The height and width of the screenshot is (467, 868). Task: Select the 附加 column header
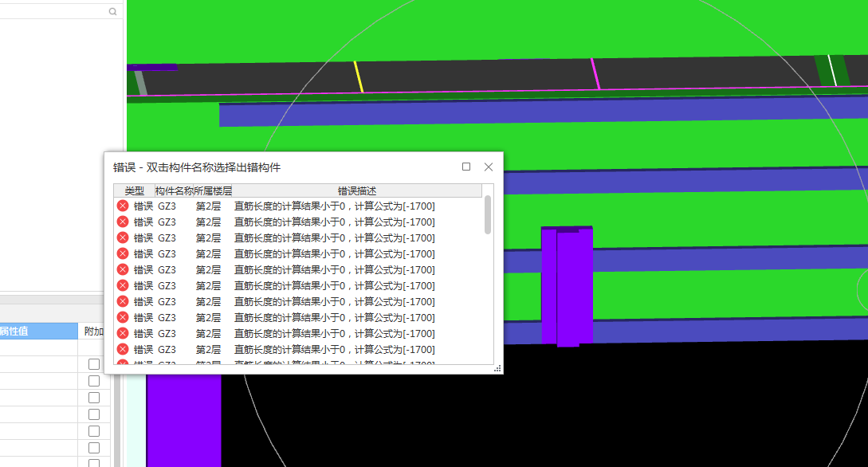[93, 331]
